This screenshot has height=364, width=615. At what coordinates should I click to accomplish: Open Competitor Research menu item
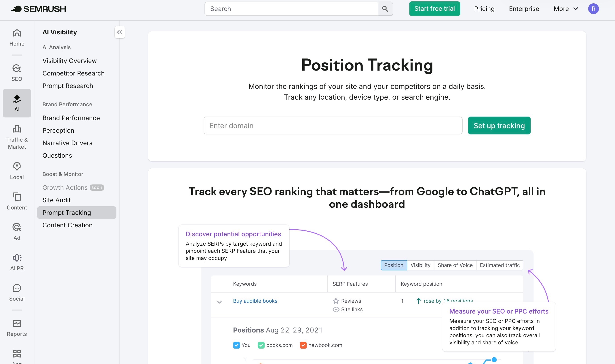point(73,73)
